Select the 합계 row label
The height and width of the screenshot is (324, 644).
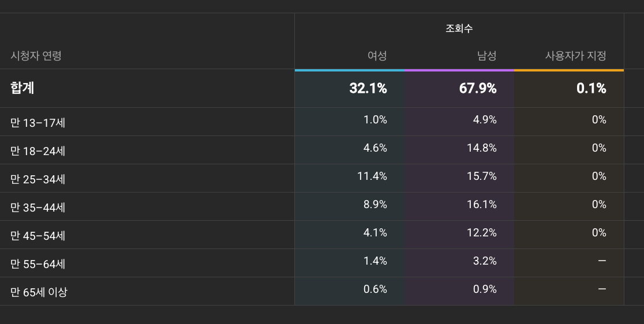(x=23, y=88)
